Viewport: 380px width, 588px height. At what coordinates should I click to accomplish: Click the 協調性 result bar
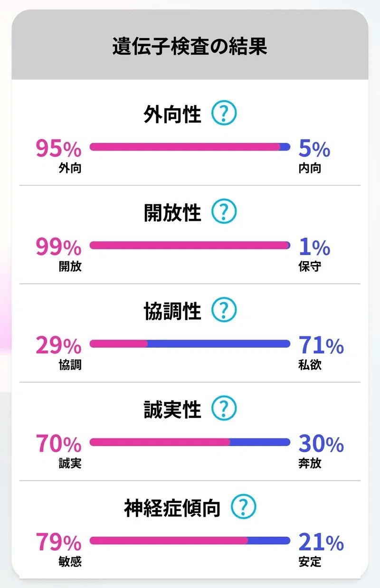click(x=190, y=343)
